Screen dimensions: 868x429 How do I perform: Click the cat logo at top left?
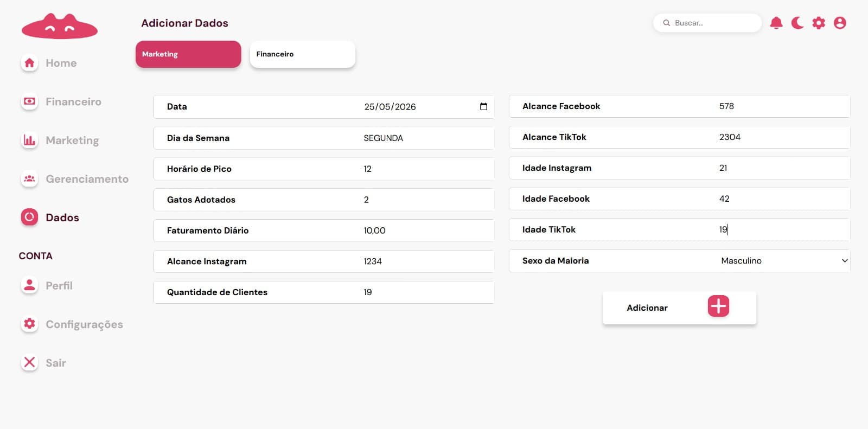click(x=60, y=26)
